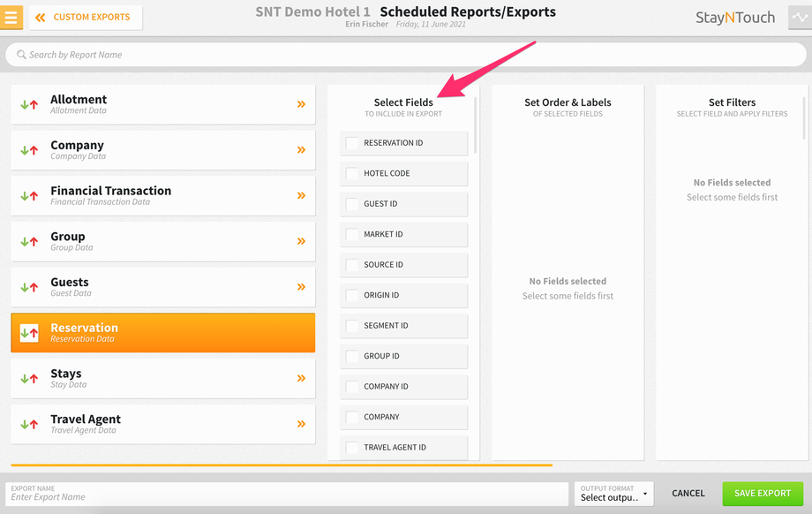Select the GROUP ID checkbox

(x=352, y=357)
